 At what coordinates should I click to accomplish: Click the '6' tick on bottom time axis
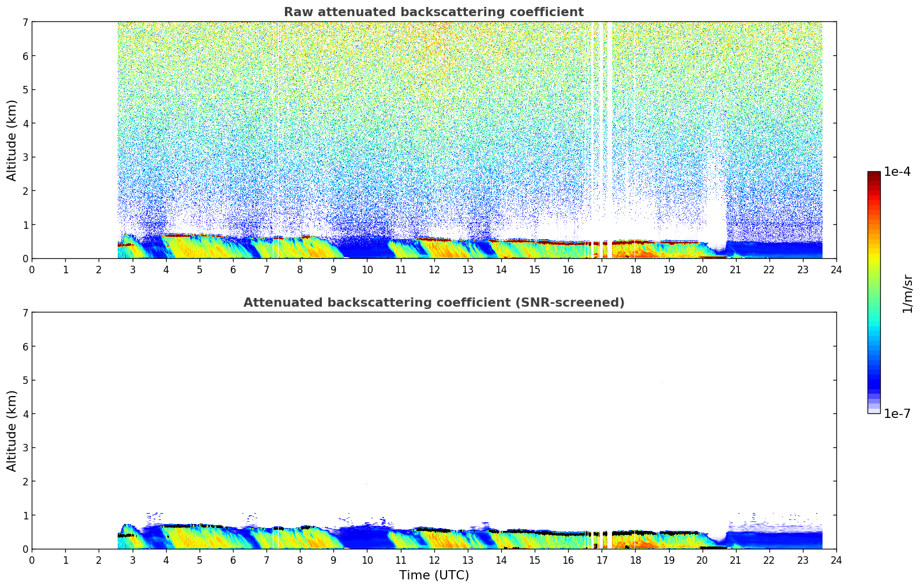[233, 560]
